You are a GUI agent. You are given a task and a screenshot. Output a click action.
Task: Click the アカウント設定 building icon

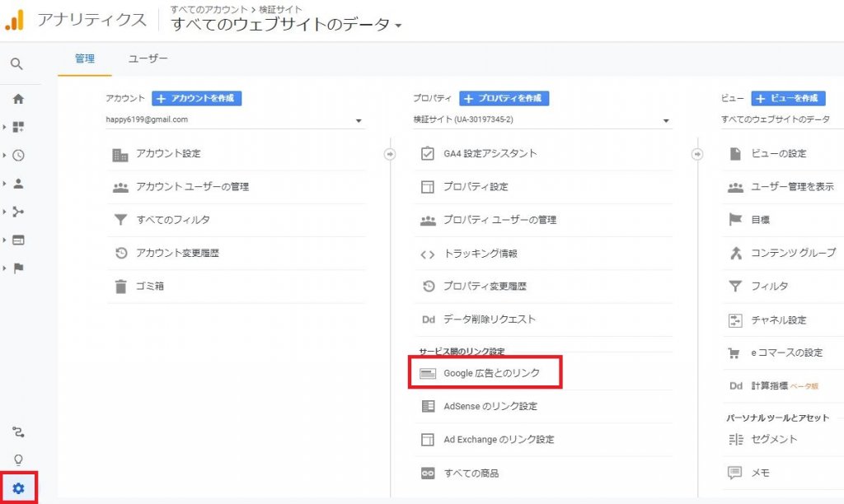tap(120, 155)
